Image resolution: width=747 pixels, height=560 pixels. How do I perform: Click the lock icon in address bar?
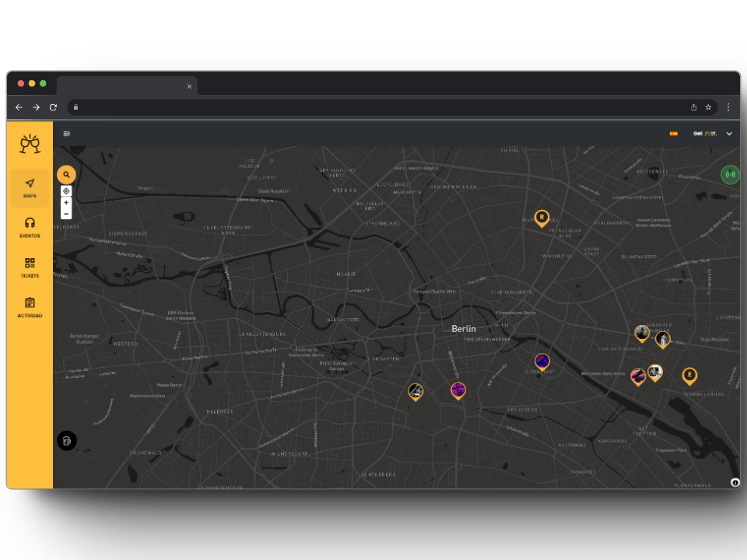pos(75,107)
